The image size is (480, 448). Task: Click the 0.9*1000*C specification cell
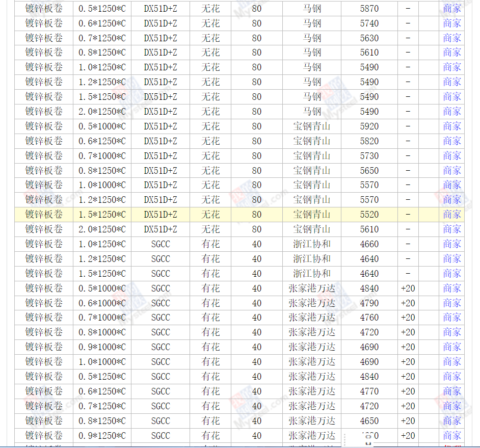tap(102, 347)
